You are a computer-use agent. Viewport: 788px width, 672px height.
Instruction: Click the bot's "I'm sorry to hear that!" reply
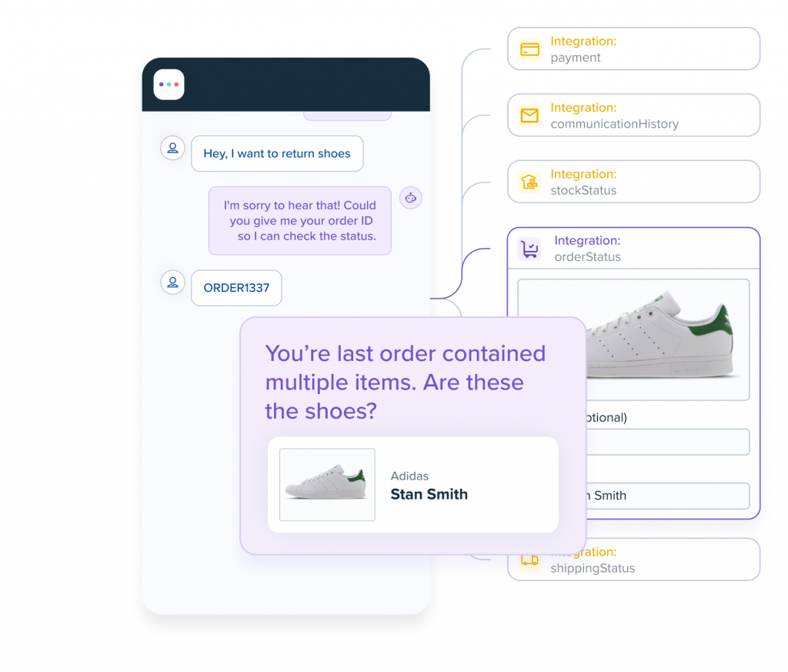(x=299, y=221)
